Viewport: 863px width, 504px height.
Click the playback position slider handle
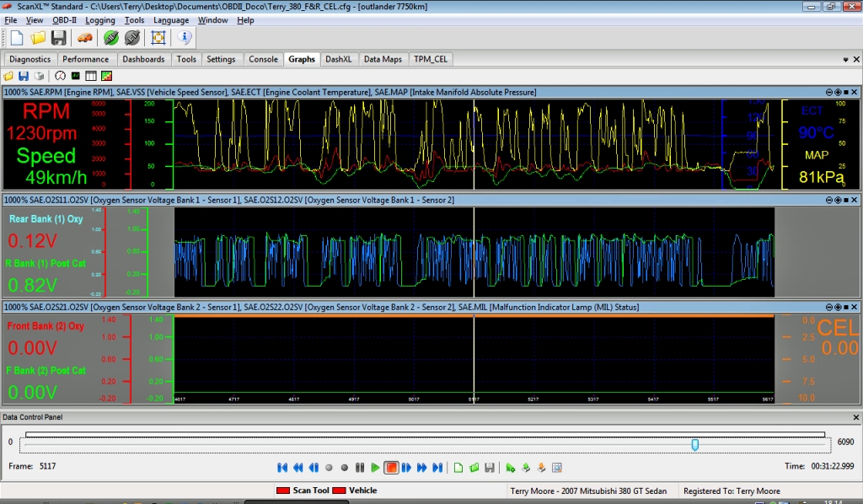point(694,444)
